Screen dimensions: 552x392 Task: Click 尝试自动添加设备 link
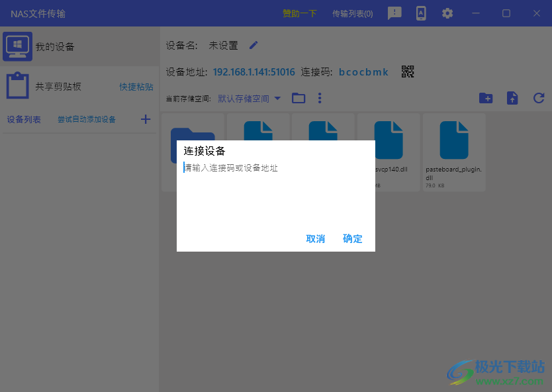tap(86, 119)
